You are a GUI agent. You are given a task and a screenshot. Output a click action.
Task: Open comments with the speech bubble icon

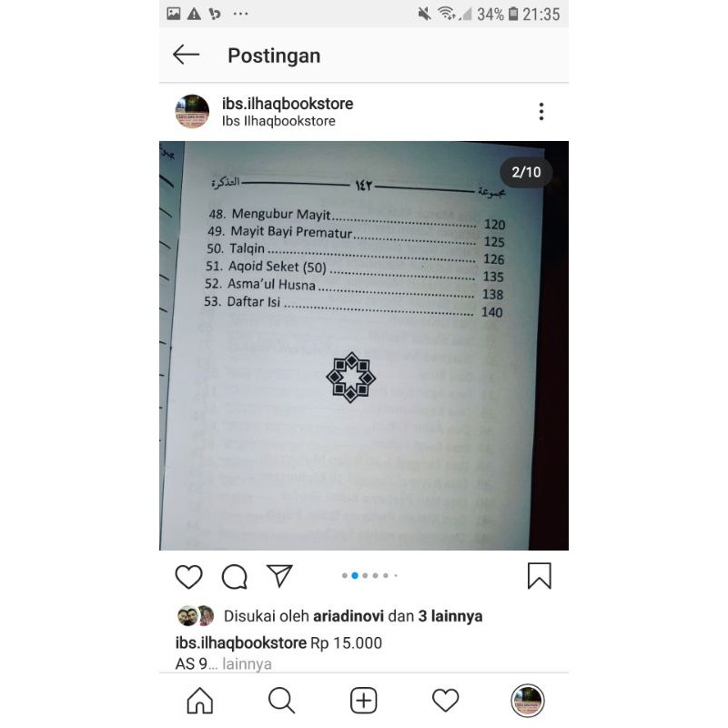[x=234, y=577]
